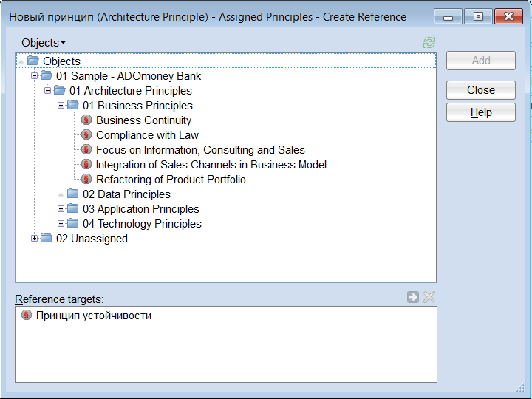Click the Compliance with Law principle icon
Screen dimensions: 532x399
pyautogui.click(x=86, y=135)
